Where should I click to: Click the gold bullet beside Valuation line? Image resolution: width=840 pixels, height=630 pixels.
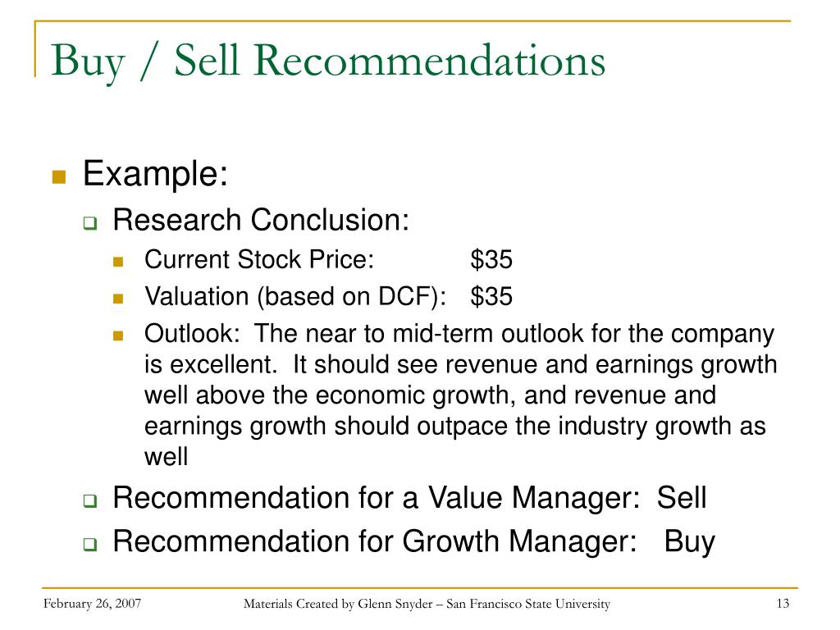point(118,299)
